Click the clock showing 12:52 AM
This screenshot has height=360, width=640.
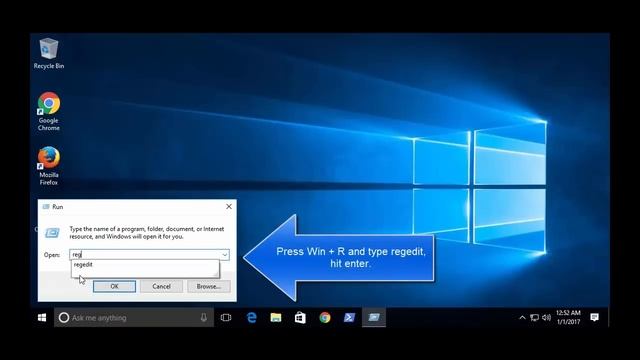568,318
